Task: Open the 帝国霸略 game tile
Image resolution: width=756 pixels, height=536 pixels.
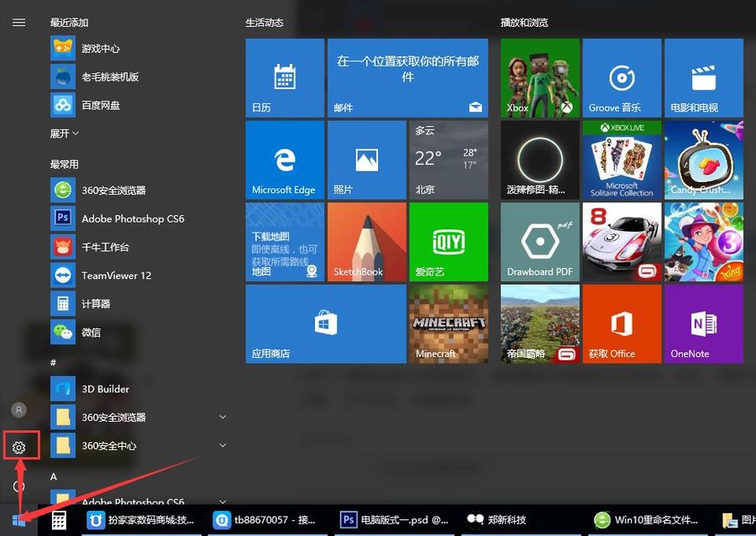Action: pos(540,324)
